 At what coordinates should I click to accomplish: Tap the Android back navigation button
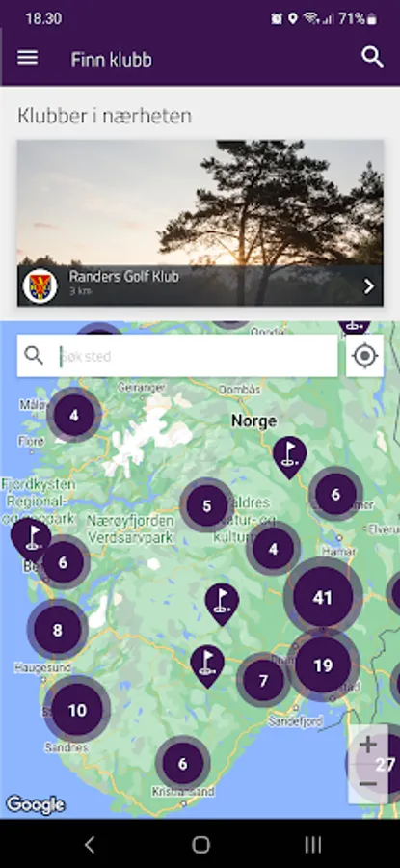90,844
